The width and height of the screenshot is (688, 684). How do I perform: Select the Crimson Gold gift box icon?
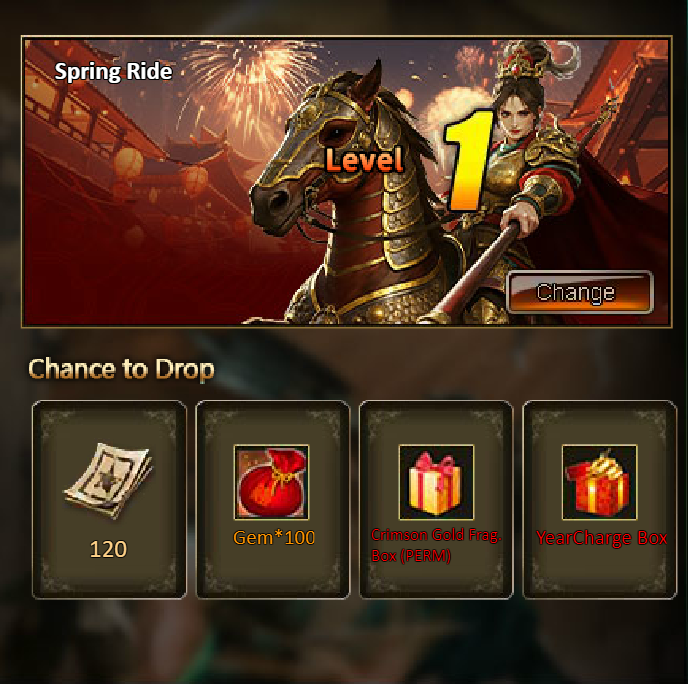pos(436,482)
